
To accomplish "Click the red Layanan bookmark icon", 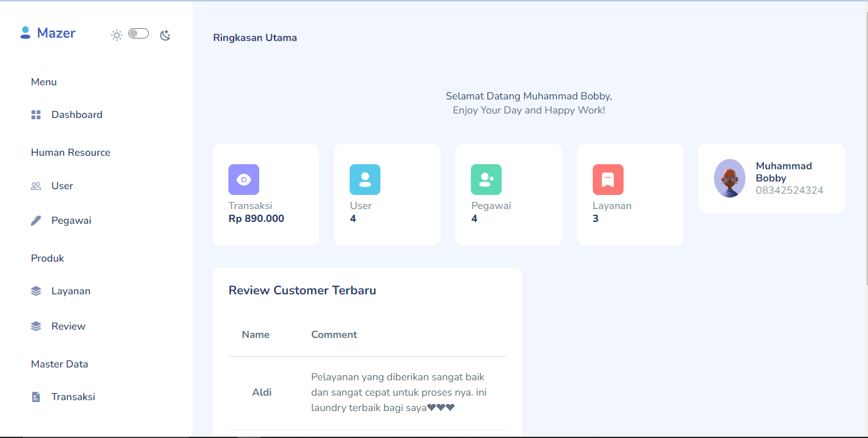I will (x=608, y=180).
